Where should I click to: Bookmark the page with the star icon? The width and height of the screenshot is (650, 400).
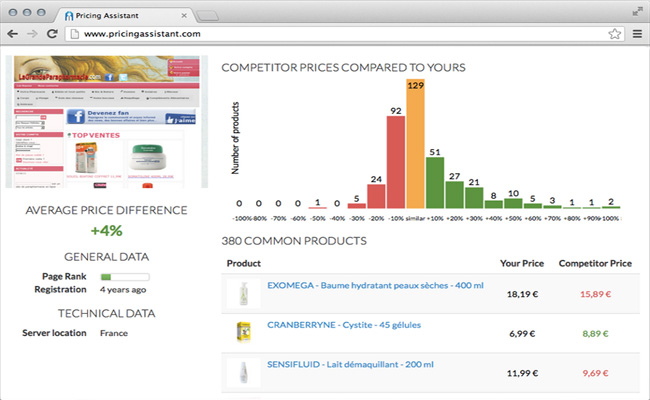coord(615,34)
